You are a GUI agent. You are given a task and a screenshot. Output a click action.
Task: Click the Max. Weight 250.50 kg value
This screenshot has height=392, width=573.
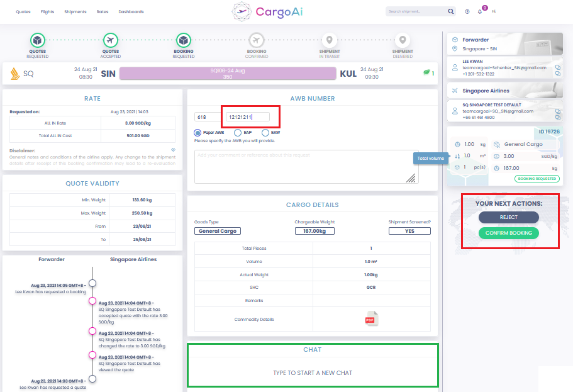142,213
